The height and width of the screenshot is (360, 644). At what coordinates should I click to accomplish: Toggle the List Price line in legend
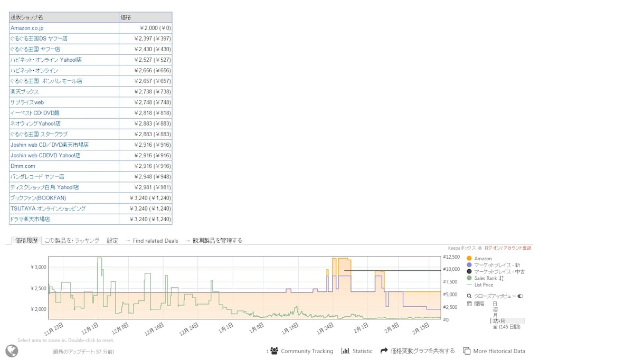tap(480, 285)
